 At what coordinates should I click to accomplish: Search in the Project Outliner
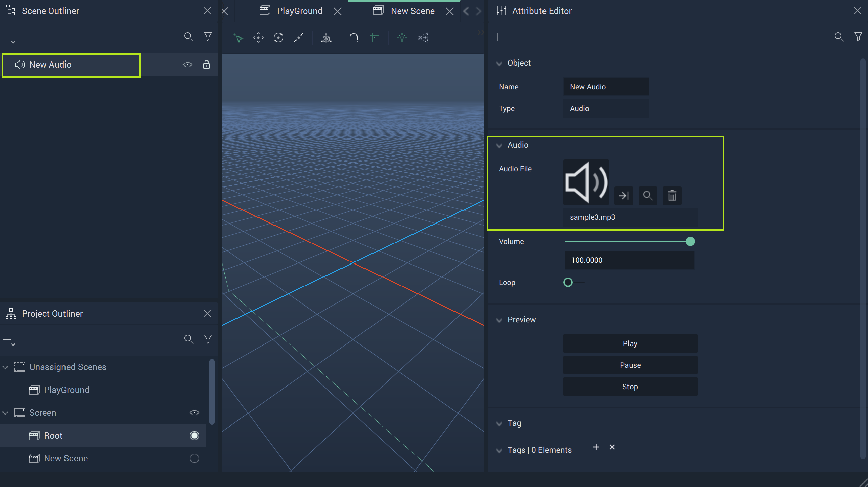click(x=189, y=339)
